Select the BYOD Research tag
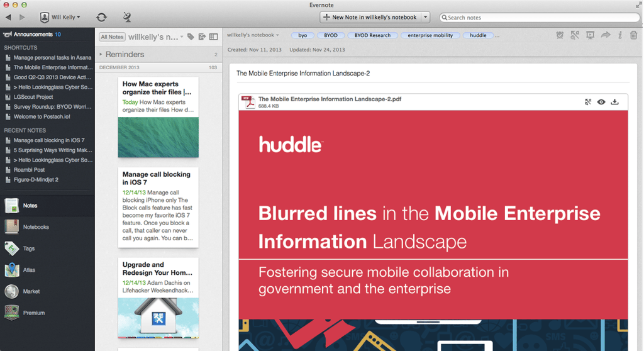 (372, 35)
